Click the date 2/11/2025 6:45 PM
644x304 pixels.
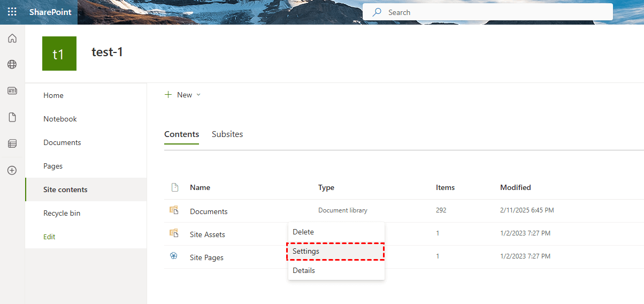[527, 210]
